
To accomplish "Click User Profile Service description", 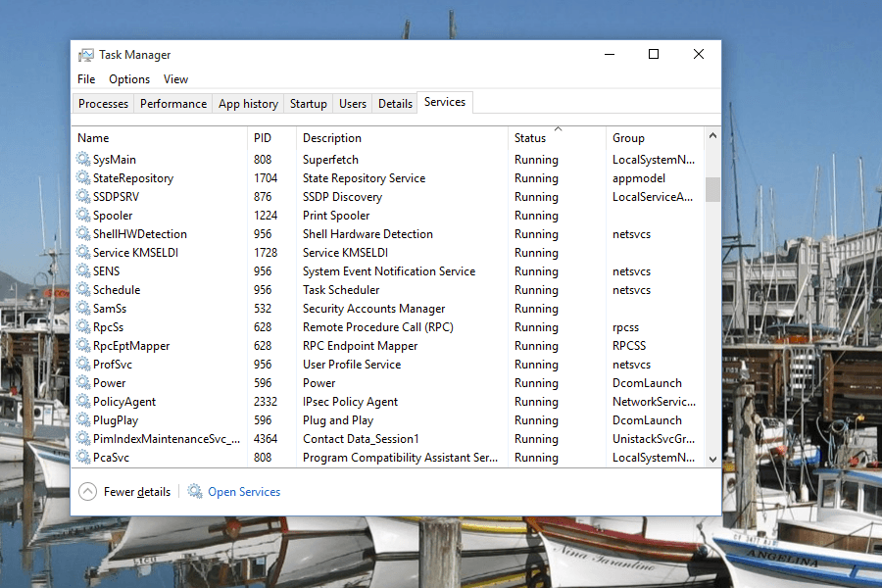I will point(352,364).
